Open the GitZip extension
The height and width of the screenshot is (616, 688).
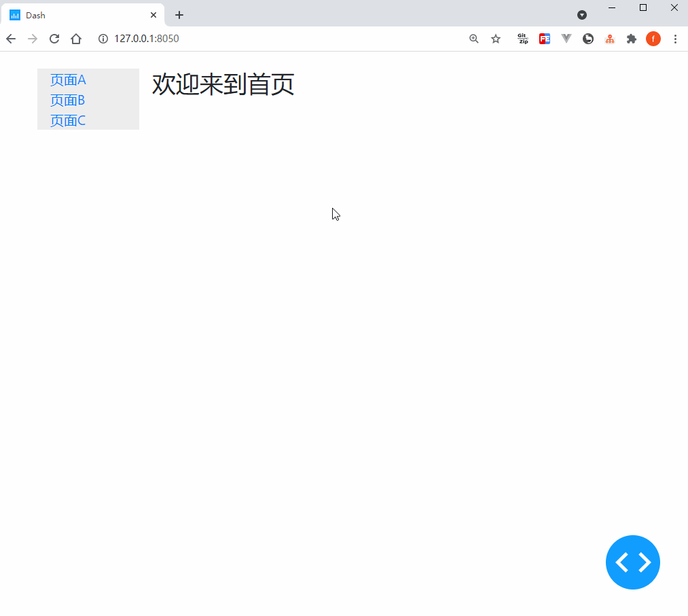tap(522, 39)
